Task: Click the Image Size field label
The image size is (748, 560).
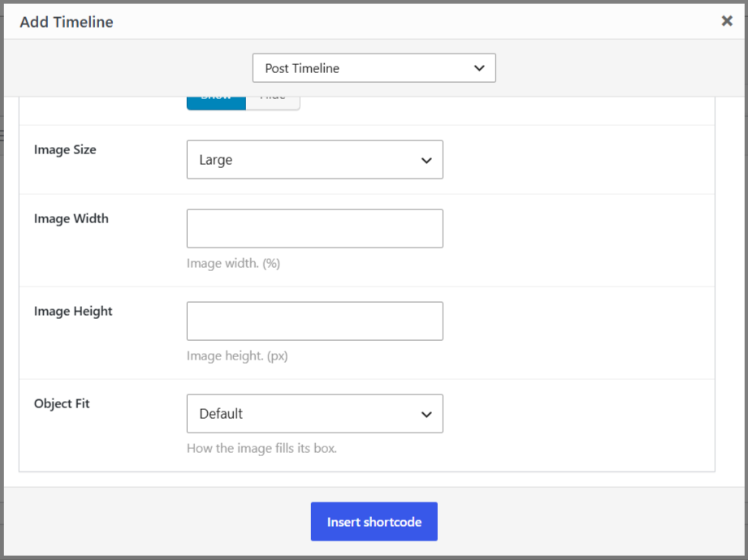Action: 65,149
